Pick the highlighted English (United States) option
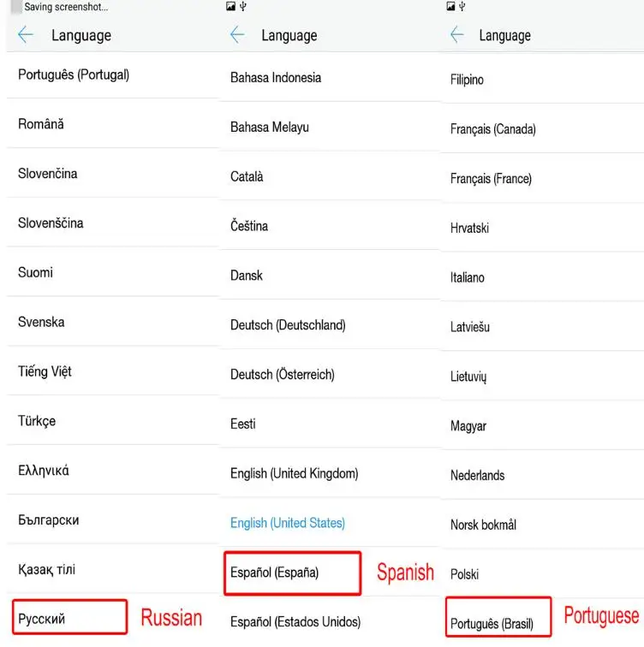Image resolution: width=644 pixels, height=647 pixels. pyautogui.click(x=330, y=523)
